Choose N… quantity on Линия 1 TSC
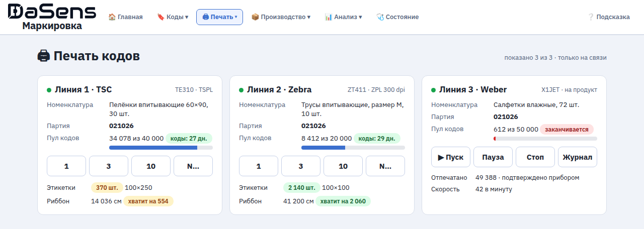The image size is (644, 229). pos(193,166)
